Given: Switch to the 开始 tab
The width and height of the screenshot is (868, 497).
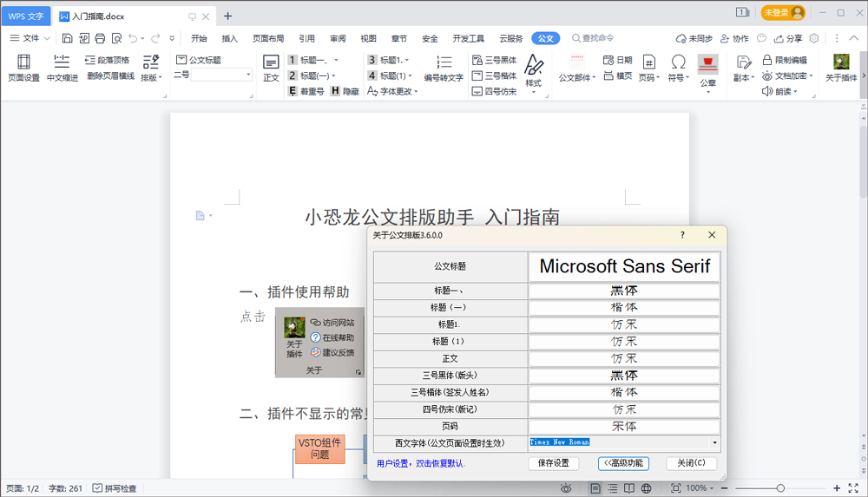Looking at the screenshot, I should point(199,38).
